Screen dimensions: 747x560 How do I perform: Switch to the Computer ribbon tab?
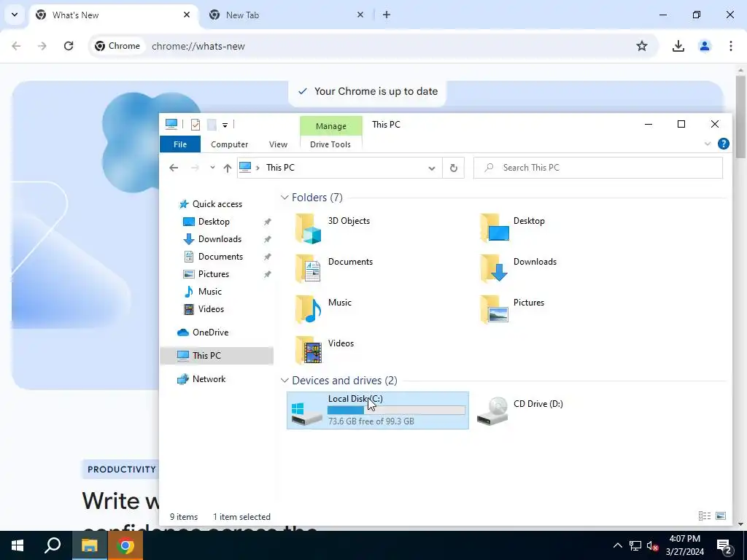pyautogui.click(x=229, y=144)
